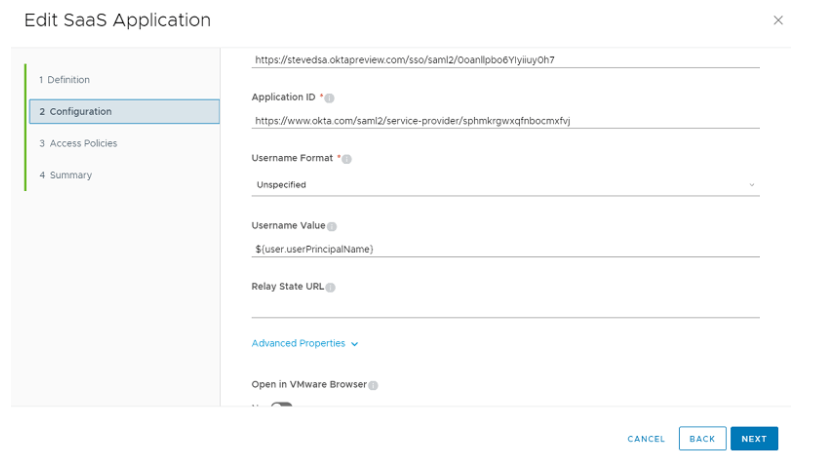Click the empty Relay State URL field
Image resolution: width=813 pixels, height=468 pixels.
[x=505, y=308]
